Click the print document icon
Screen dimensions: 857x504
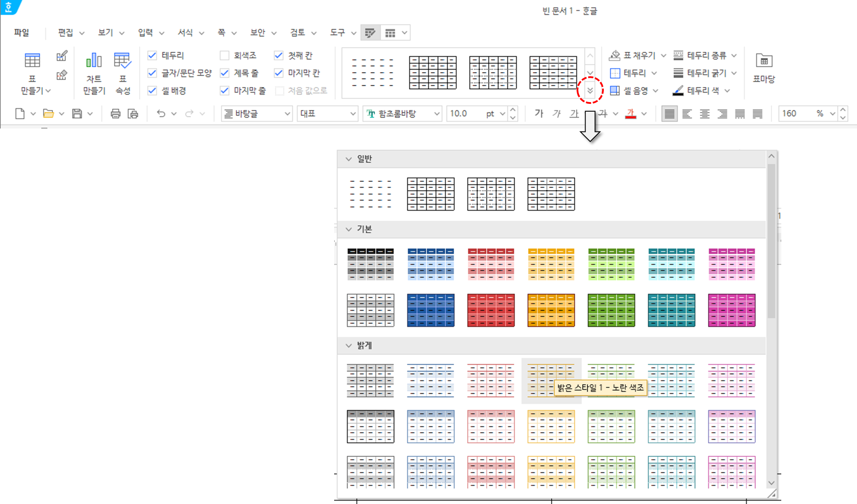pyautogui.click(x=115, y=113)
